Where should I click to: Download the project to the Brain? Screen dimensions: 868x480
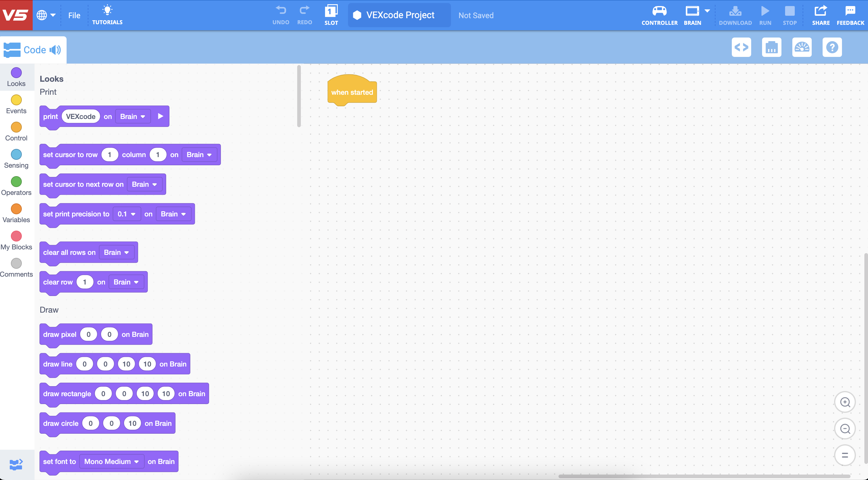[735, 15]
